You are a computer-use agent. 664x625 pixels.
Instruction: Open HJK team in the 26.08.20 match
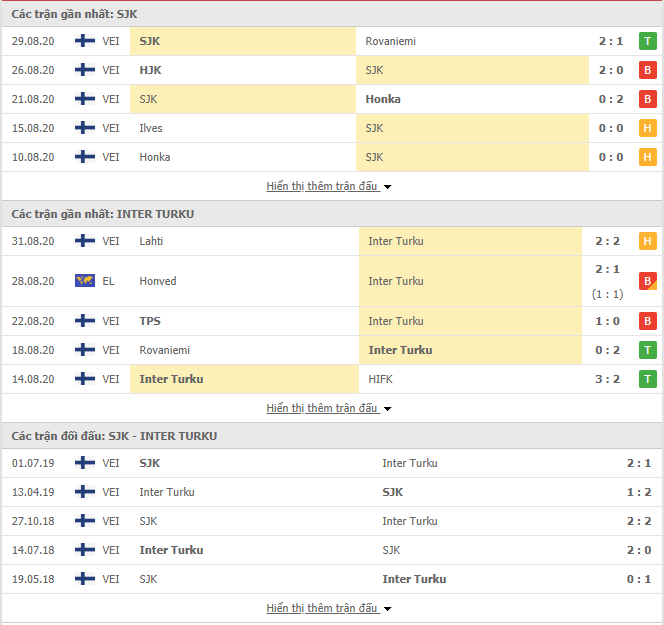tap(150, 70)
